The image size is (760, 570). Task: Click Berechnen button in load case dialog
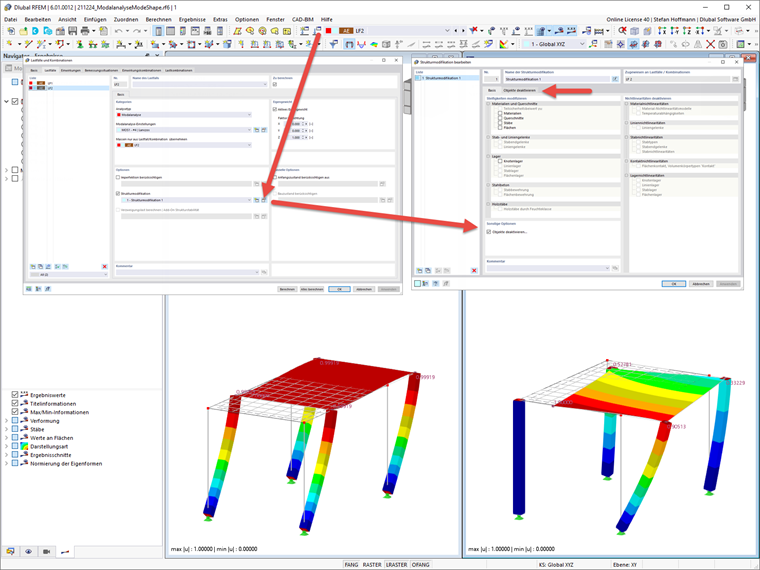[287, 289]
